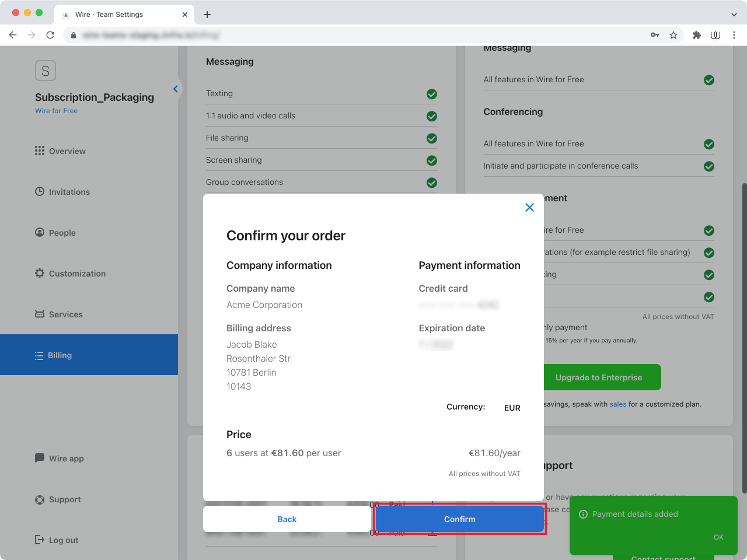747x560 pixels.
Task: Go forward in browser history
Action: [32, 35]
